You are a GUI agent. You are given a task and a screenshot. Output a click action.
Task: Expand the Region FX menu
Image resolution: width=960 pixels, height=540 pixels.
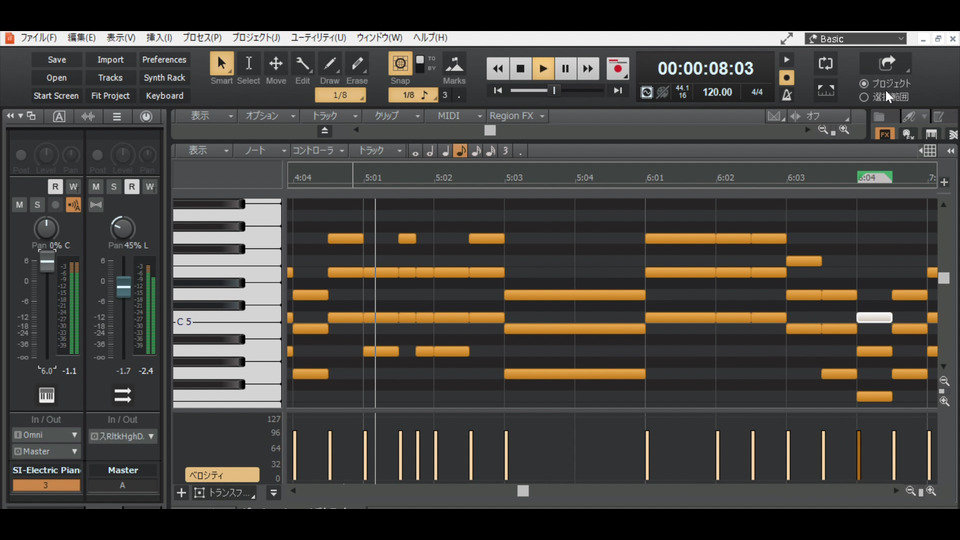point(517,116)
